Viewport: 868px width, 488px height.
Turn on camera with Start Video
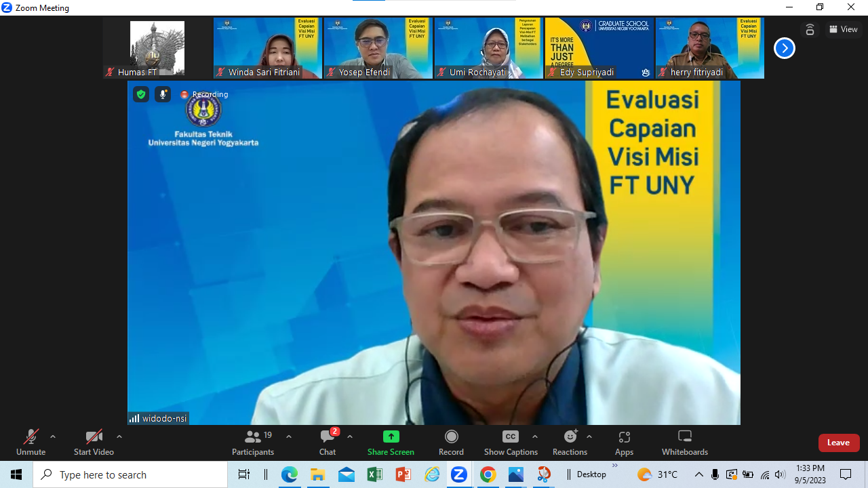94,443
